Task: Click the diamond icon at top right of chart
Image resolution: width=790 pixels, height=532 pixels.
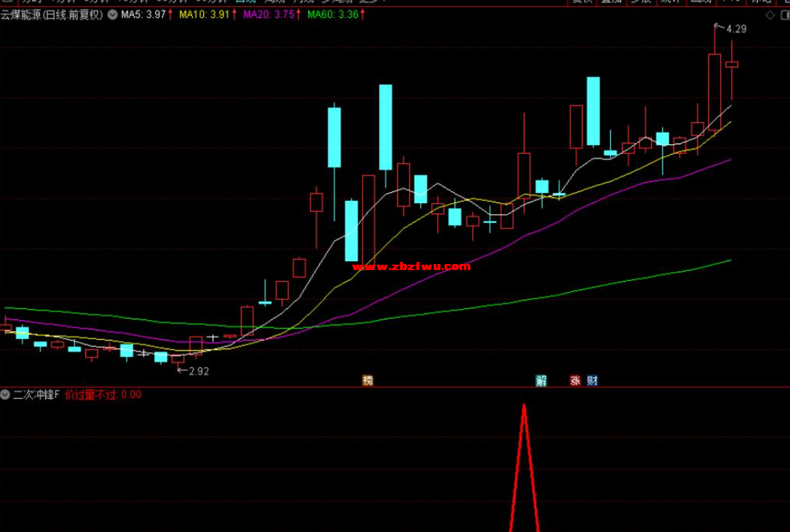Action: tap(770, 15)
